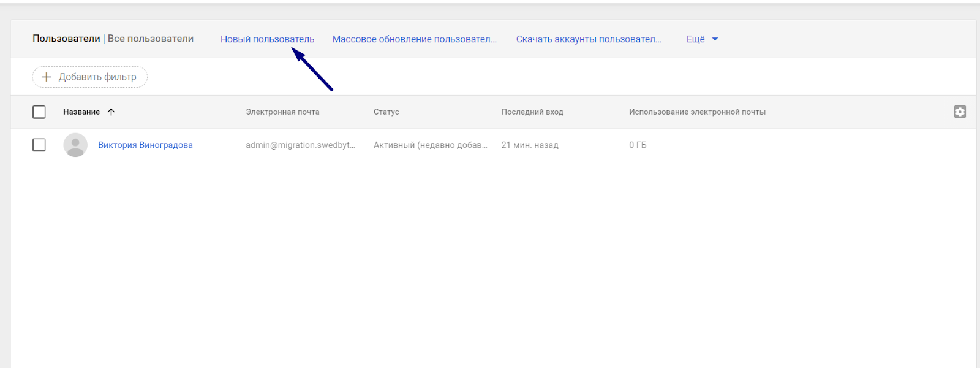Click the Статус column header
Screen dimensions: 980x368
pyautogui.click(x=386, y=112)
